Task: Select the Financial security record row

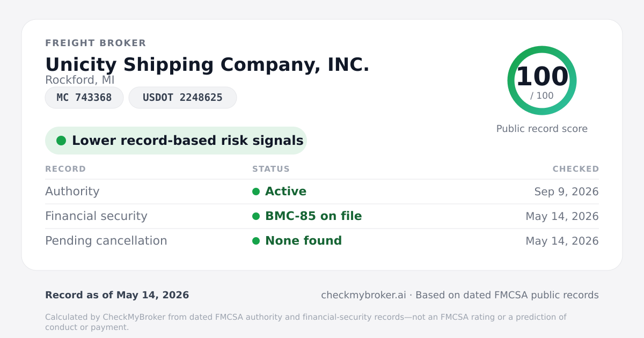Action: click(322, 216)
